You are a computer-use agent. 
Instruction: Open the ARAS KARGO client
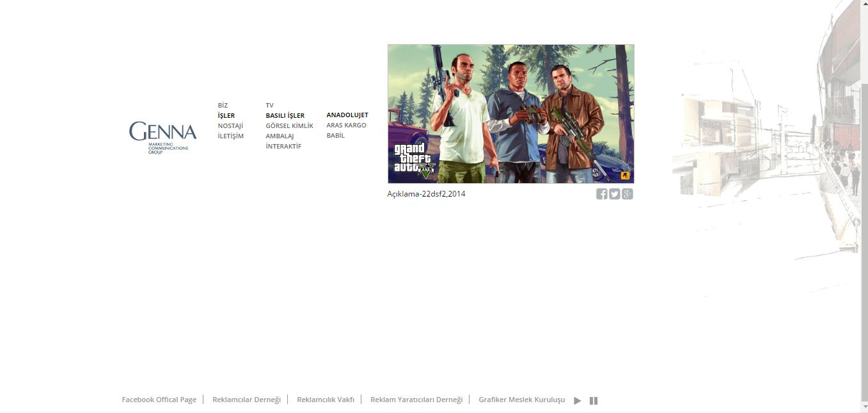(x=346, y=126)
